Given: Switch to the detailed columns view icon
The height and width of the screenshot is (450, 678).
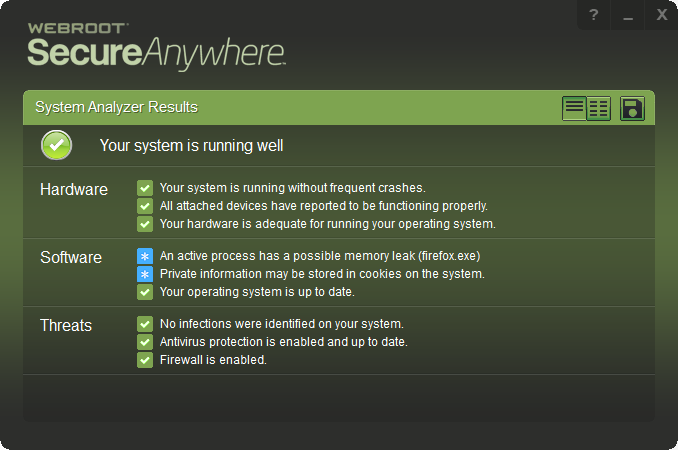Looking at the screenshot, I should 599,108.
